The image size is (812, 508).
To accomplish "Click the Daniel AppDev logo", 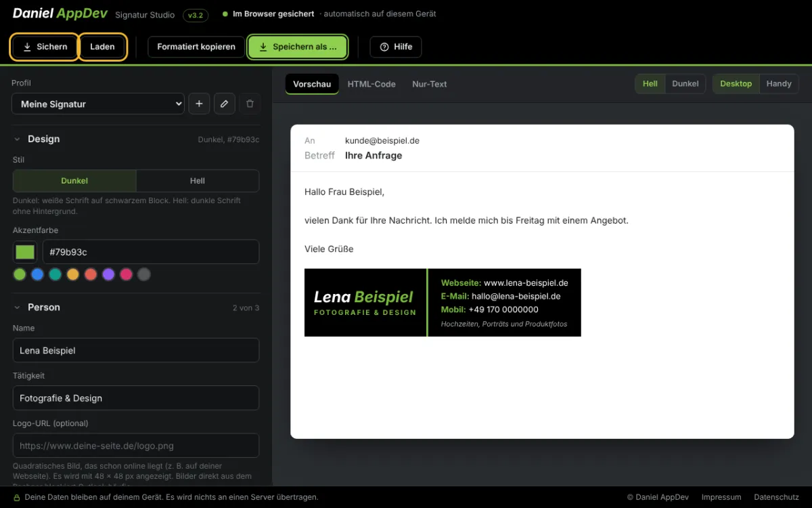I will 60,14.
